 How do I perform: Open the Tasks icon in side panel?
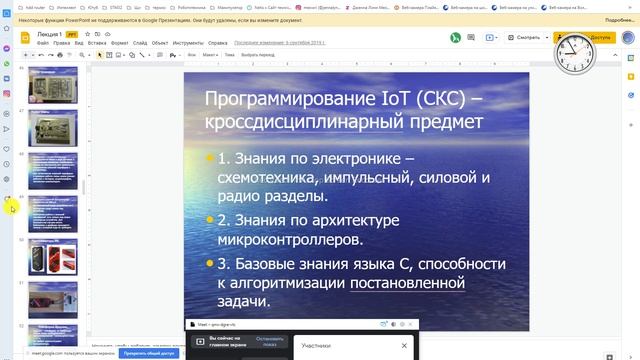631,95
